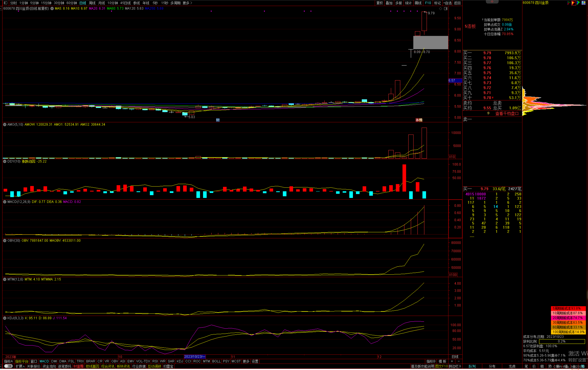Toggle the 弹 switch at bottom left
588x370 pixels.
(x=8, y=366)
